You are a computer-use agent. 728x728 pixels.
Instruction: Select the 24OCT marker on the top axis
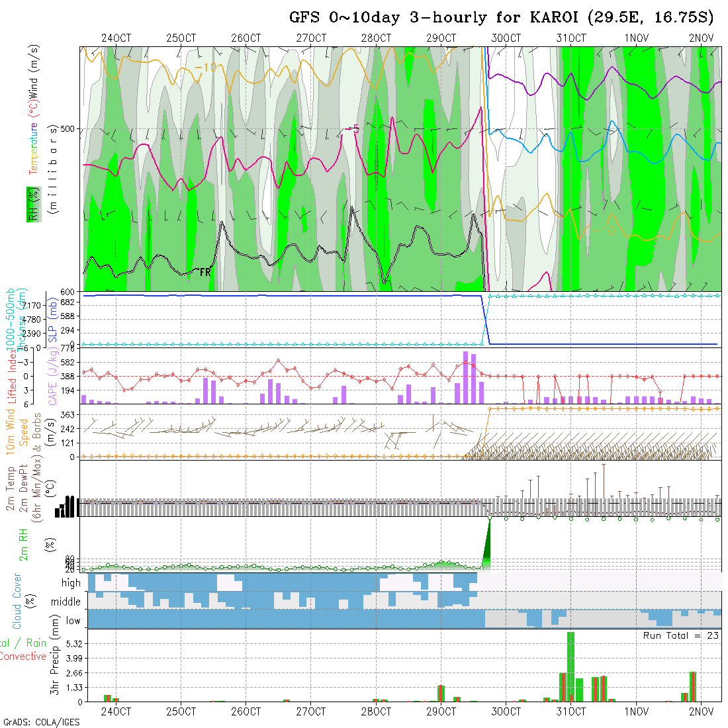pos(116,38)
